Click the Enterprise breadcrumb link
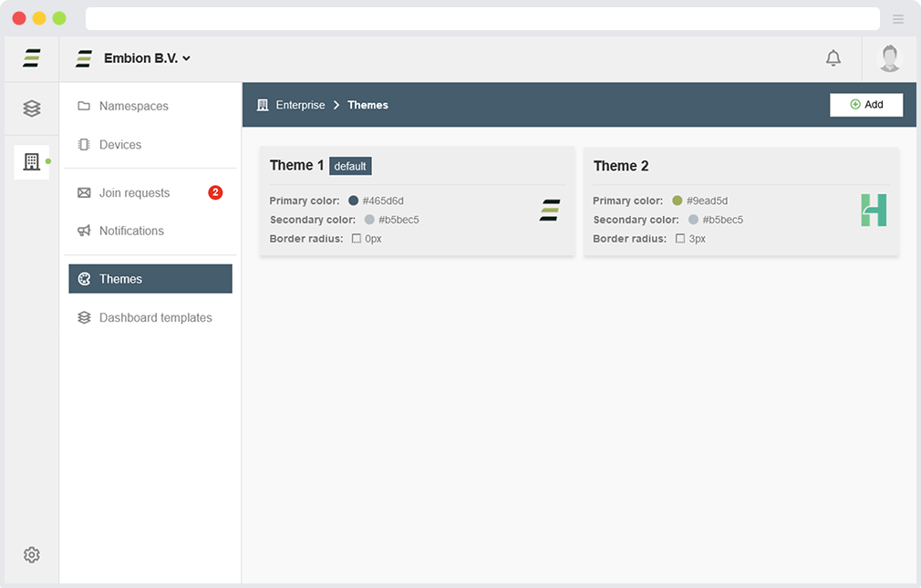Screen dimensions: 921x588 point(300,106)
